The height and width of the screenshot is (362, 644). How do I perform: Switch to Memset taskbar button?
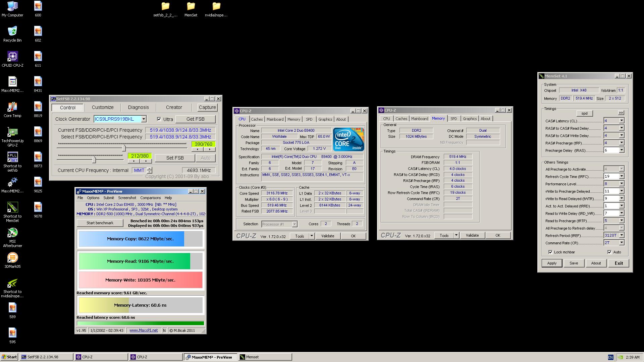pyautogui.click(x=265, y=357)
